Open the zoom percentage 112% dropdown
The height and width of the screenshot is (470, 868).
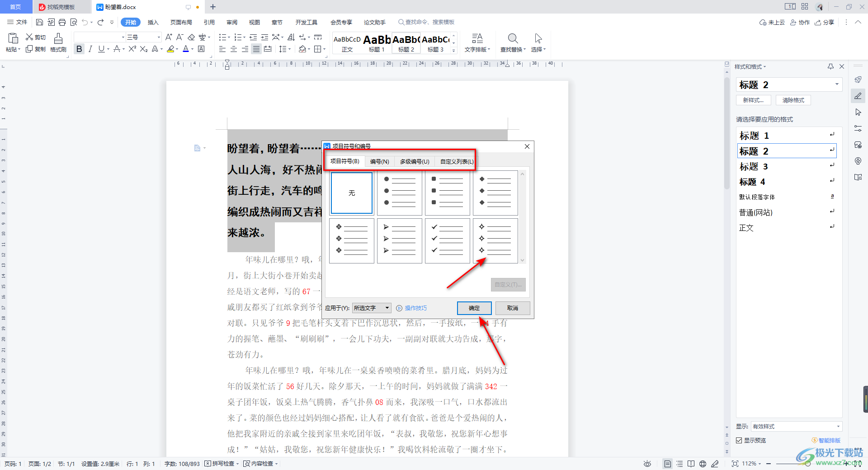751,464
